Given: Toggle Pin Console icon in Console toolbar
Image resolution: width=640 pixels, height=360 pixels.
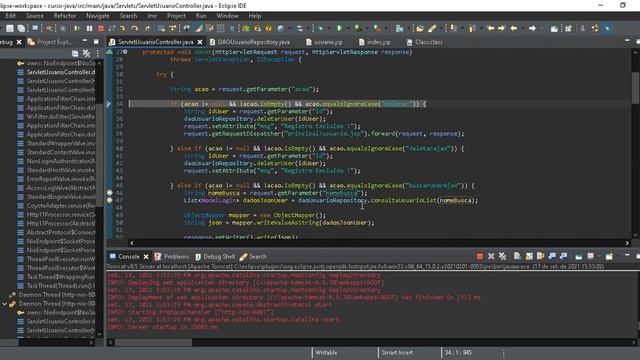Looking at the screenshot, I should tap(579, 256).
